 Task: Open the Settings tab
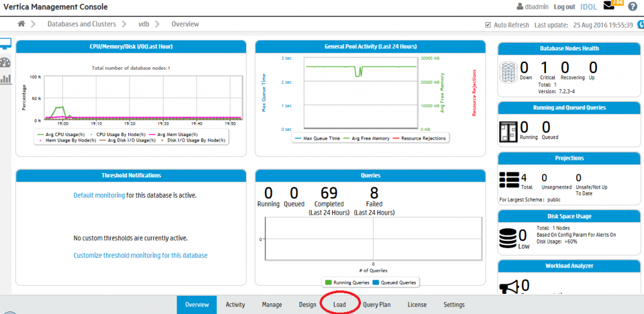[454, 305]
